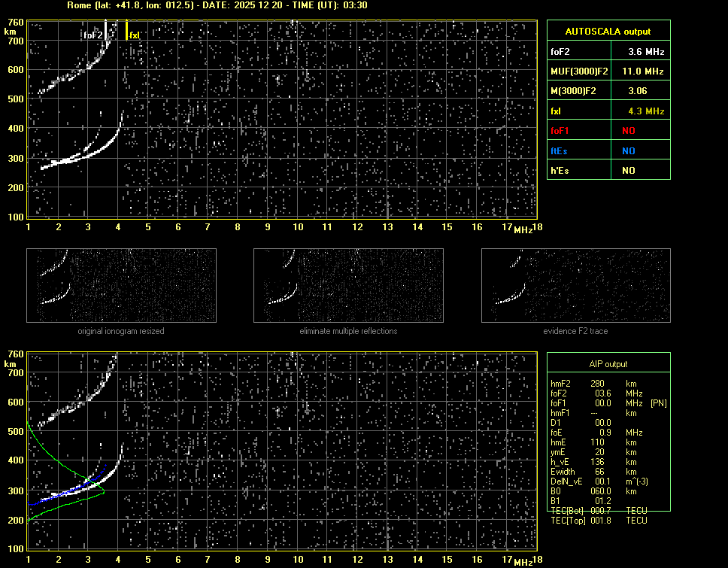Viewport: 728px width, 568px height.
Task: Click the AUTOSCALA output table header
Action: (608, 32)
